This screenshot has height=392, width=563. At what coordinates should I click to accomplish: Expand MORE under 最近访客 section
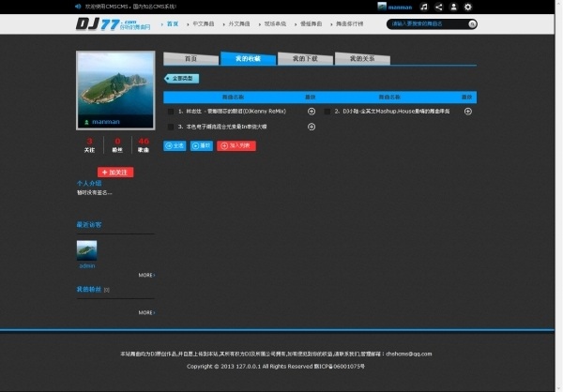[146, 275]
